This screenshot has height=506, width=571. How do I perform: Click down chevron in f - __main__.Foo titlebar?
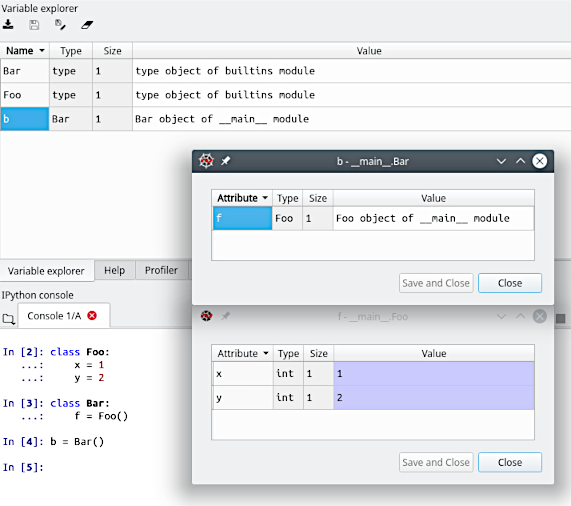click(x=501, y=316)
